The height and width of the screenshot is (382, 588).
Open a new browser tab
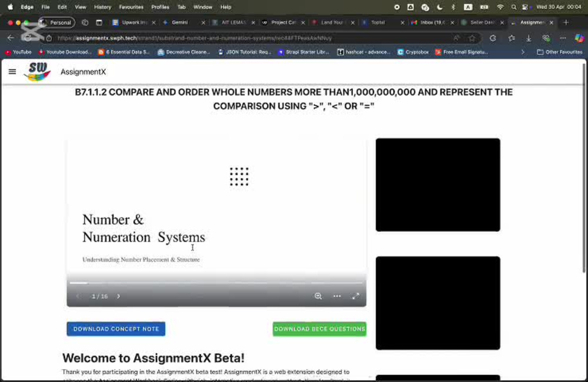(566, 22)
